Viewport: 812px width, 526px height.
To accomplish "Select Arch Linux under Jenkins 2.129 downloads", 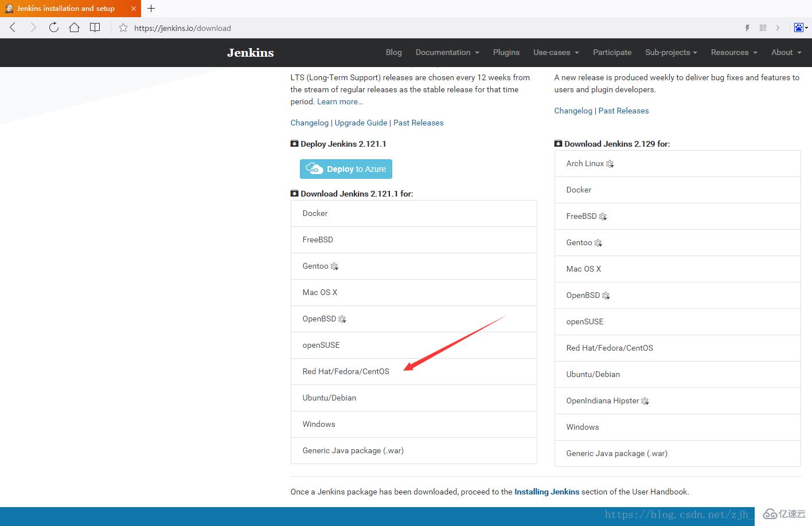I will point(678,163).
